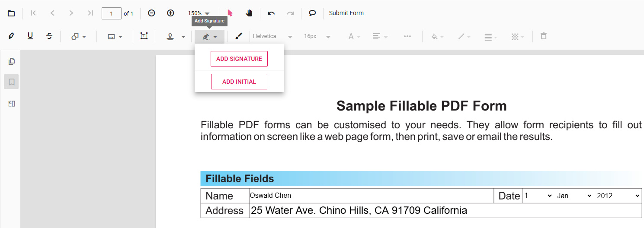
Task: Click the Submit Form button
Action: click(x=346, y=13)
